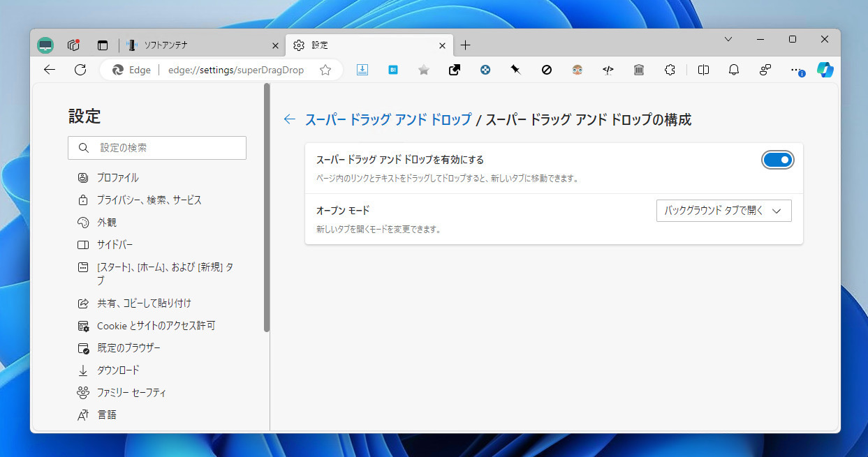Open Copilot from the toolbar
Image resolution: width=868 pixels, height=457 pixels.
click(x=825, y=70)
